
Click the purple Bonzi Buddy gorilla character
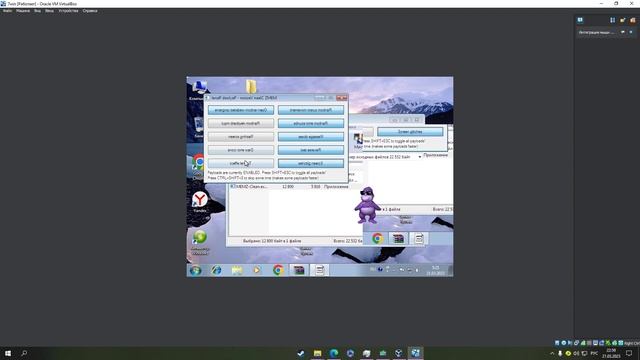pyautogui.click(x=367, y=205)
